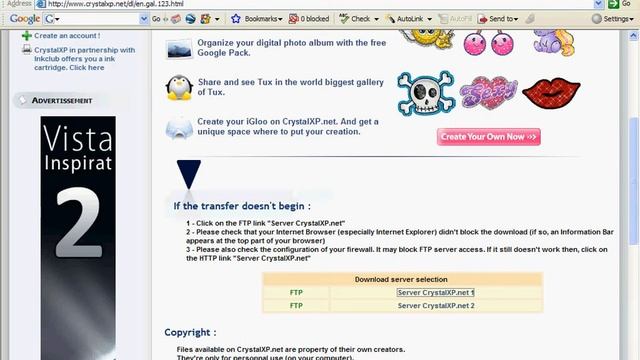This screenshot has width=640, height=360.
Task: Click the red glitter lips sticker
Action: click(551, 93)
